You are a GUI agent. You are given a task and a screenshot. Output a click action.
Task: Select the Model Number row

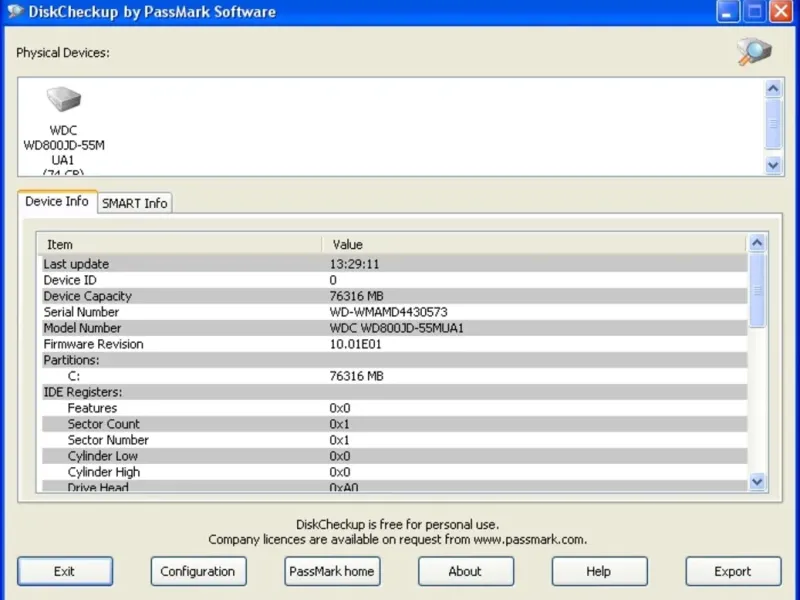click(394, 328)
